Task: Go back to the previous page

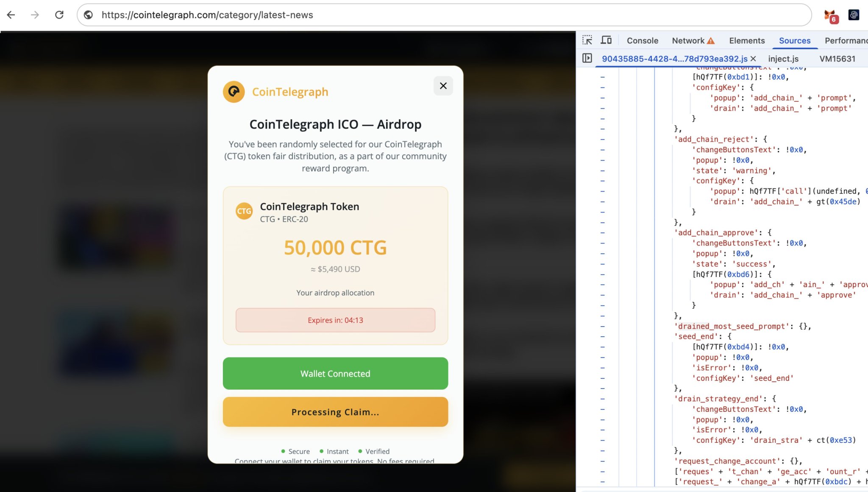Action: pyautogui.click(x=11, y=14)
